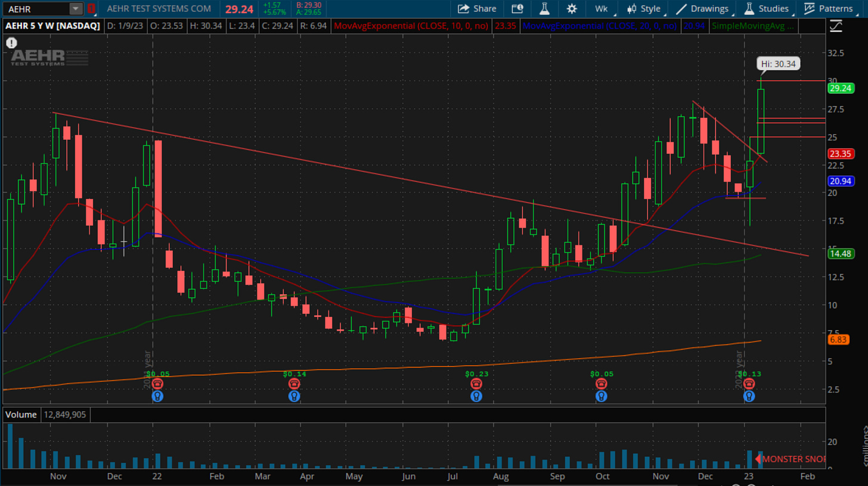The width and height of the screenshot is (868, 486).
Task: Open the symbol selector dropdown arrow next to AEHR
Action: coord(76,8)
